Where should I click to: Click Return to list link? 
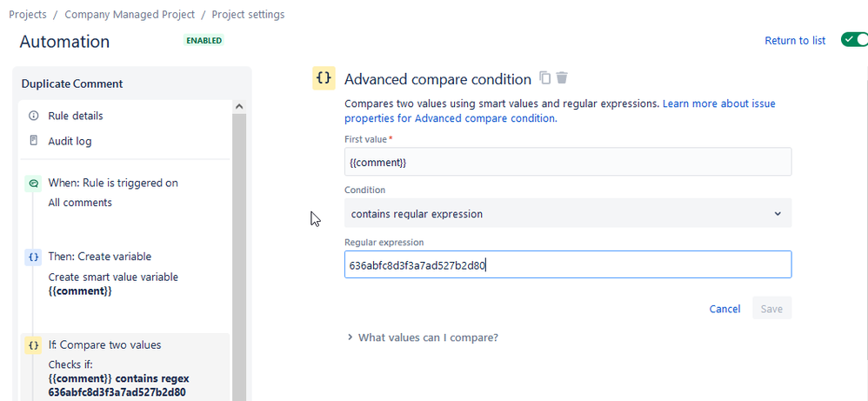coord(795,41)
